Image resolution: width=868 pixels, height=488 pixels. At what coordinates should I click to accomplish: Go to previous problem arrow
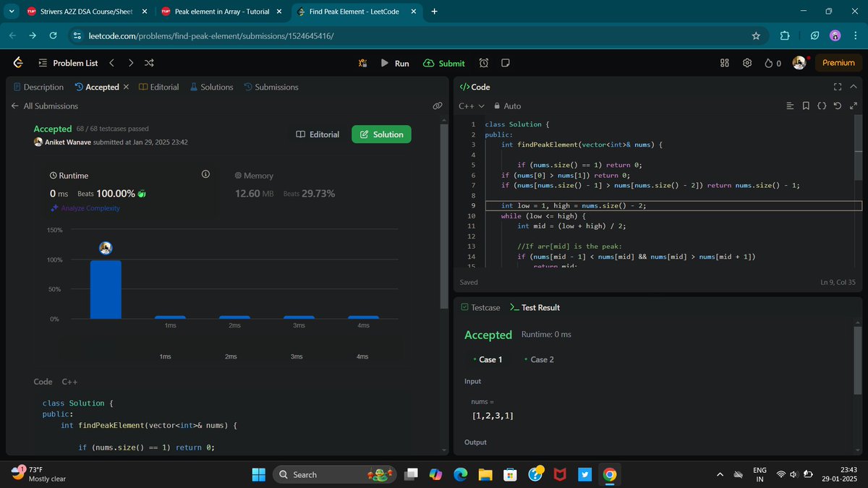[x=111, y=63]
